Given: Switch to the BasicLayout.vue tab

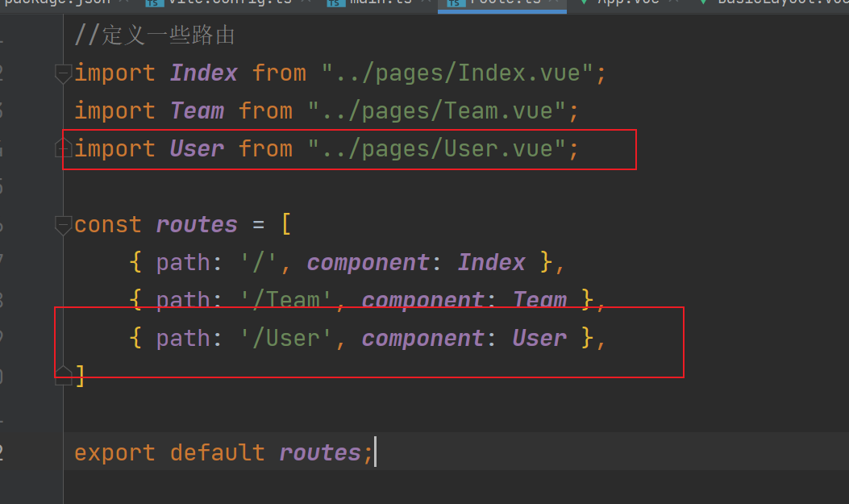Looking at the screenshot, I should (x=774, y=2).
